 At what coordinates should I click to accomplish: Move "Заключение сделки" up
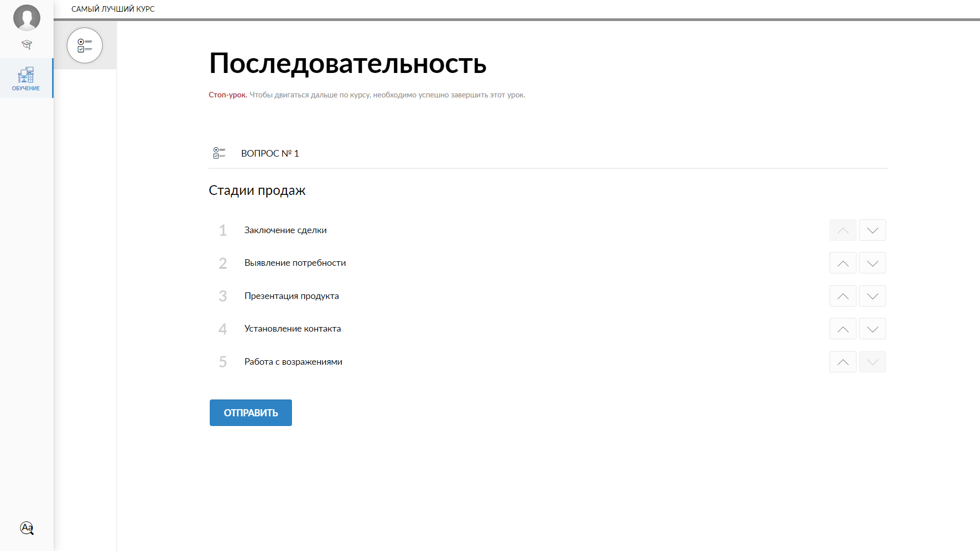pyautogui.click(x=843, y=230)
